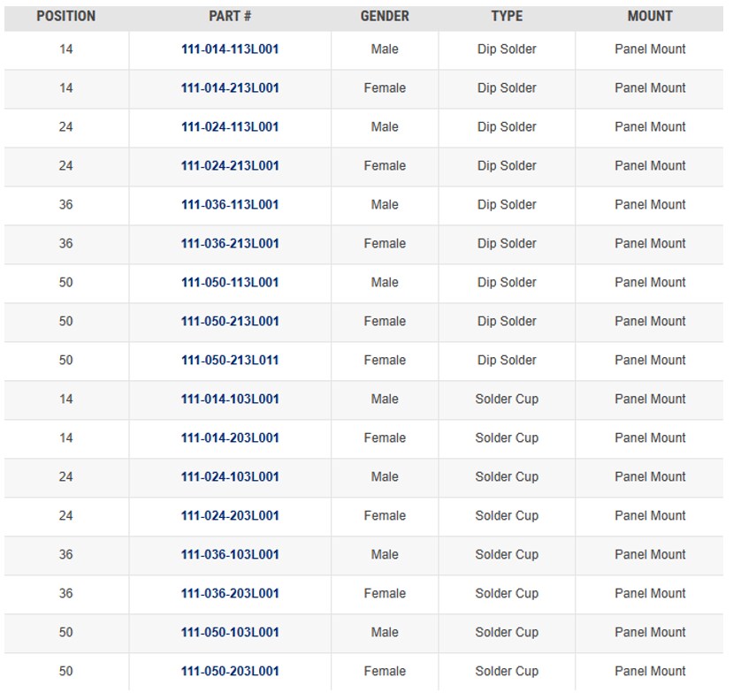Image resolution: width=733 pixels, height=700 pixels.
Task: Click the GENDER column header
Action: point(385,17)
